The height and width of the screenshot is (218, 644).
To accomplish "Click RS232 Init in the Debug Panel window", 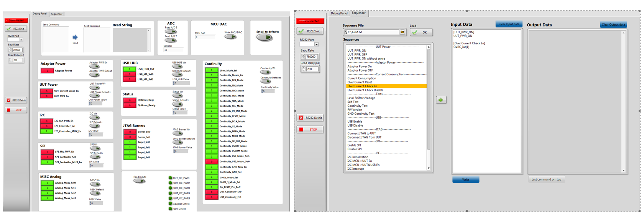I will click(16, 29).
